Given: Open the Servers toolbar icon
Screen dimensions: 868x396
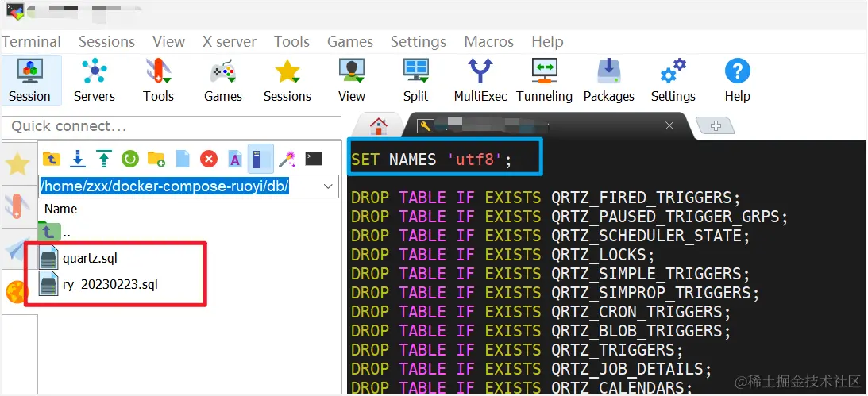Looking at the screenshot, I should click(x=95, y=80).
